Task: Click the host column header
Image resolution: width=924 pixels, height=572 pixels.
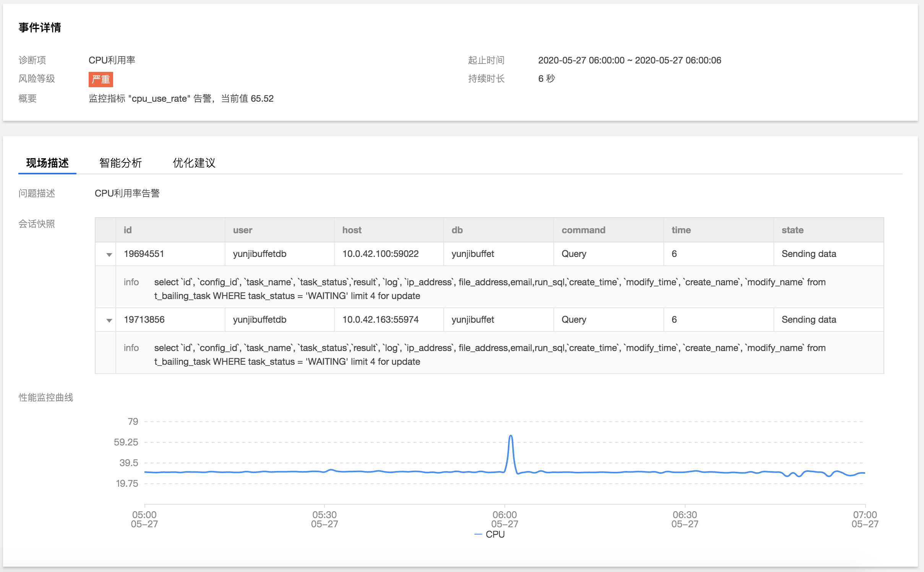Action: coord(352,230)
